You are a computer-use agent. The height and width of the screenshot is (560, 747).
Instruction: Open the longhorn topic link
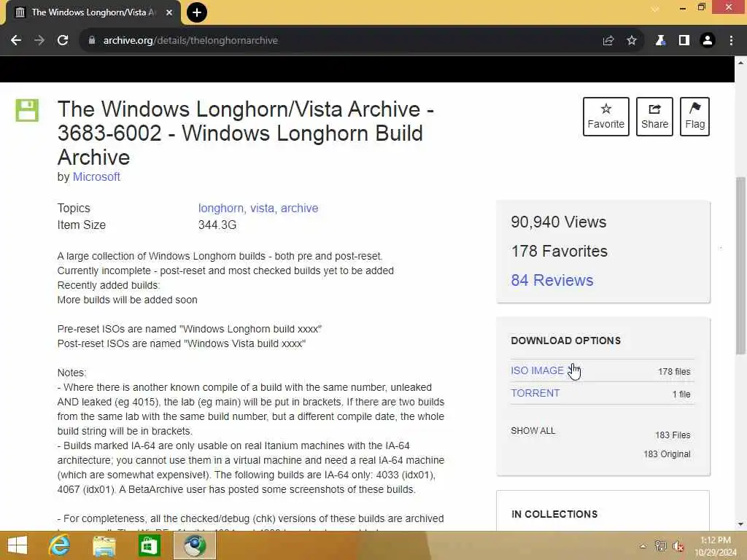[x=222, y=208]
